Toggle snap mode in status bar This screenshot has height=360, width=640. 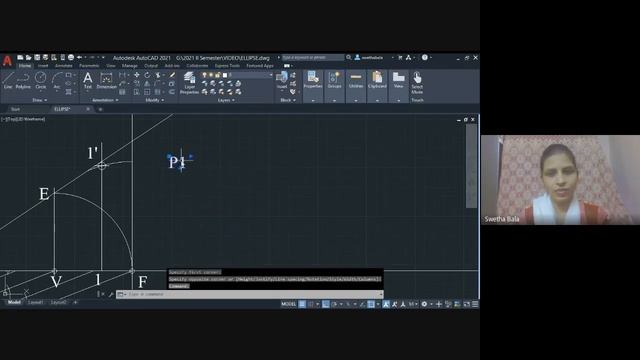click(x=311, y=304)
